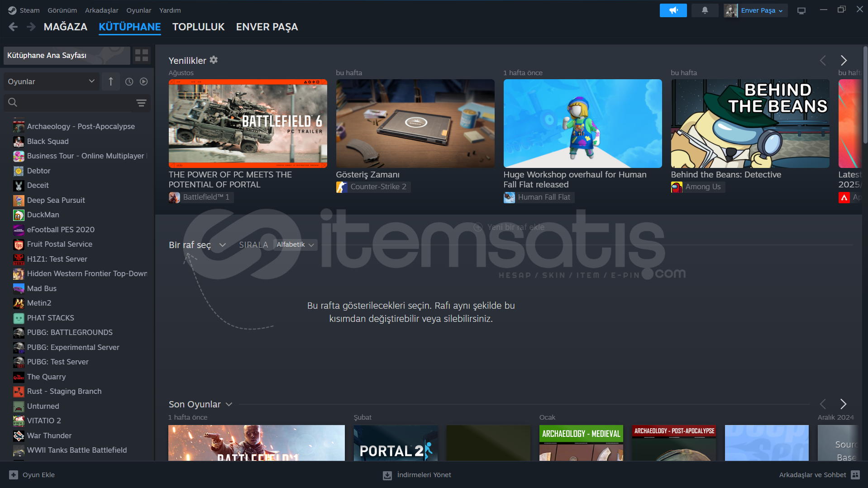
Task: Click the Steam logo menu icon
Action: [x=12, y=10]
